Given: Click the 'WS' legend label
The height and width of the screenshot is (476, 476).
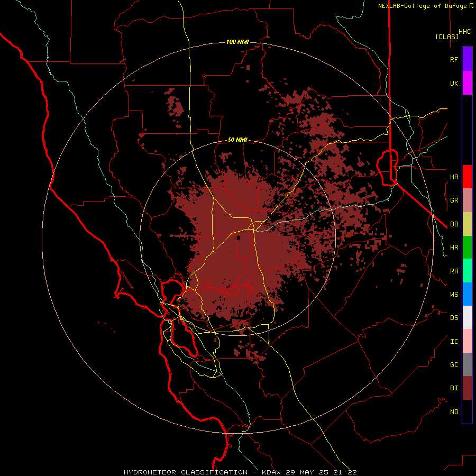Looking at the screenshot, I should coord(454,295).
